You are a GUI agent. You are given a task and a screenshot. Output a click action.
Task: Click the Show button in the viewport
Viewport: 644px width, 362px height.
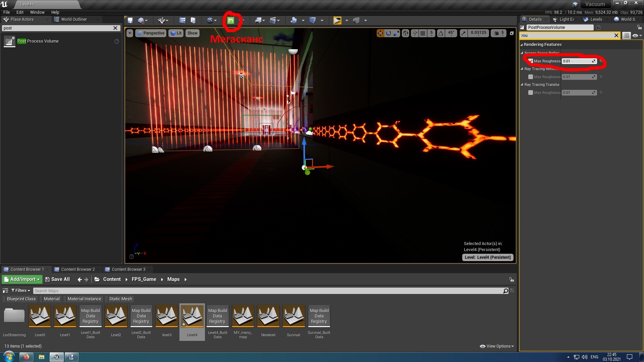point(192,33)
